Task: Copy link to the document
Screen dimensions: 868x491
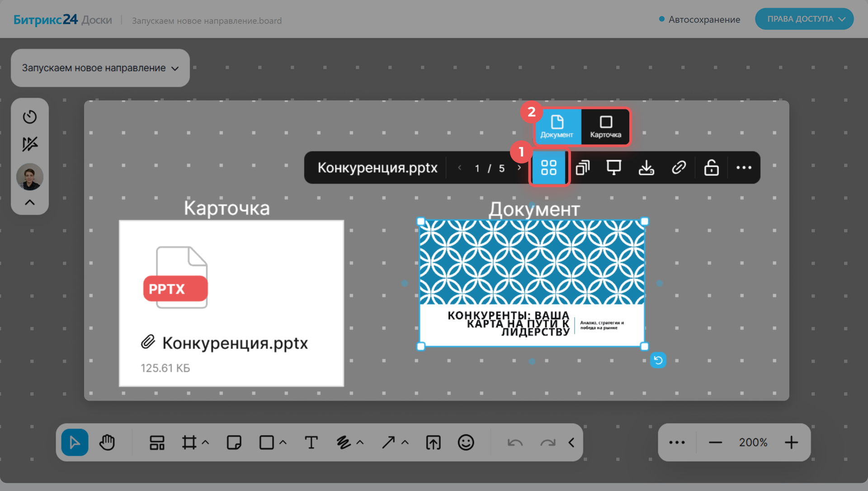Action: [679, 168]
